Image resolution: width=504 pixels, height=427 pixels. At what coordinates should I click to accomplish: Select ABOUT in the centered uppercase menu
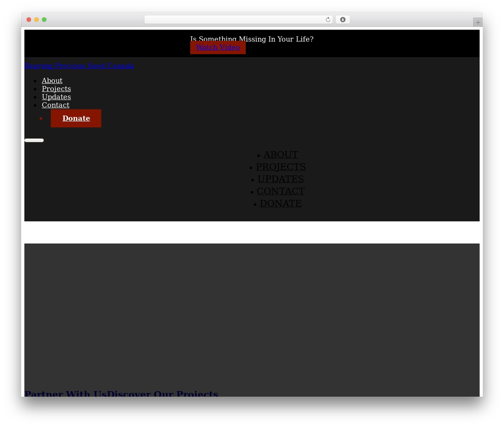pyautogui.click(x=281, y=154)
